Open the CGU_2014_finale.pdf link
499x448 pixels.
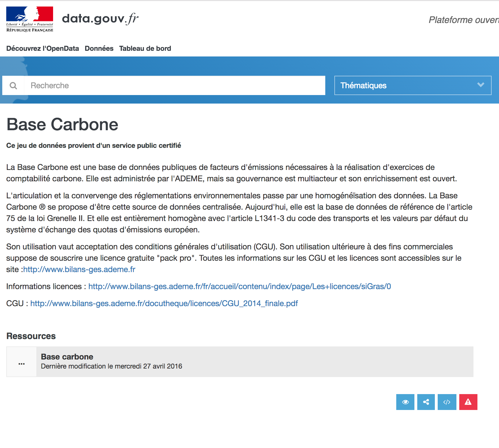tap(164, 303)
